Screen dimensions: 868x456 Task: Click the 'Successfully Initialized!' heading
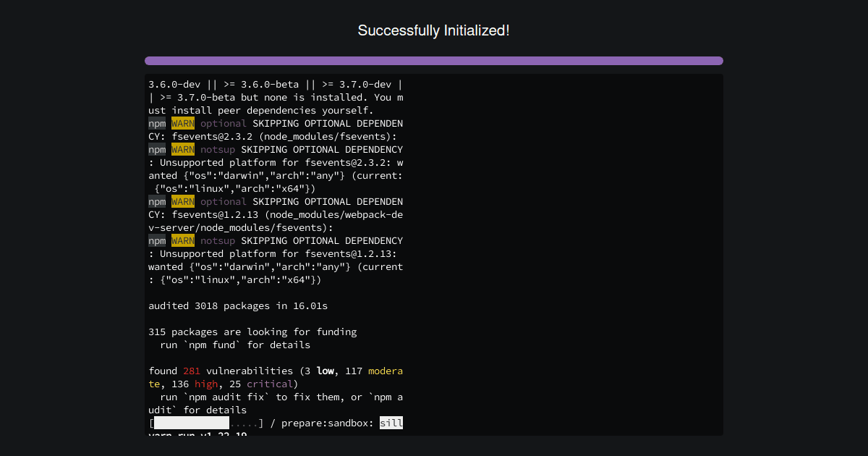pyautogui.click(x=434, y=30)
